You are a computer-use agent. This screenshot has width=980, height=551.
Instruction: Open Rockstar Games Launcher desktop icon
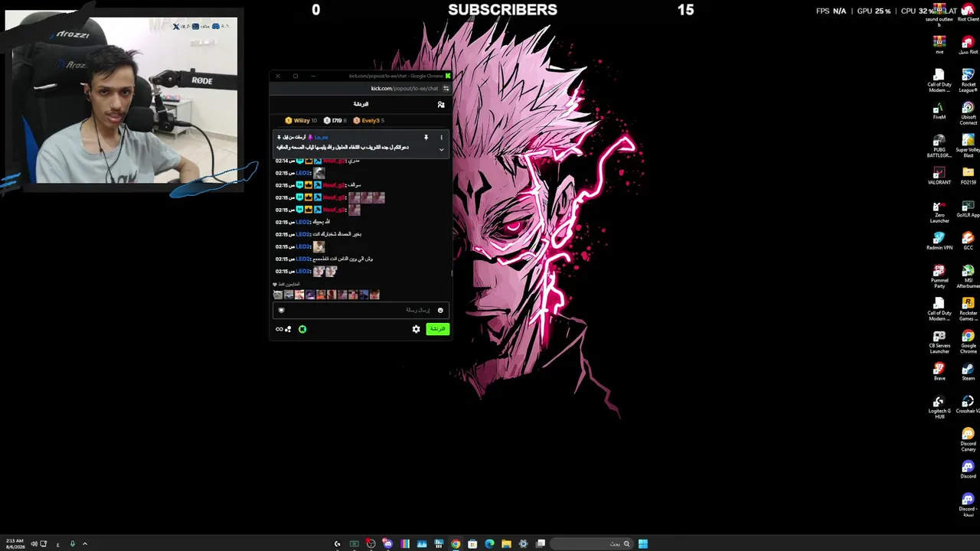(x=968, y=310)
